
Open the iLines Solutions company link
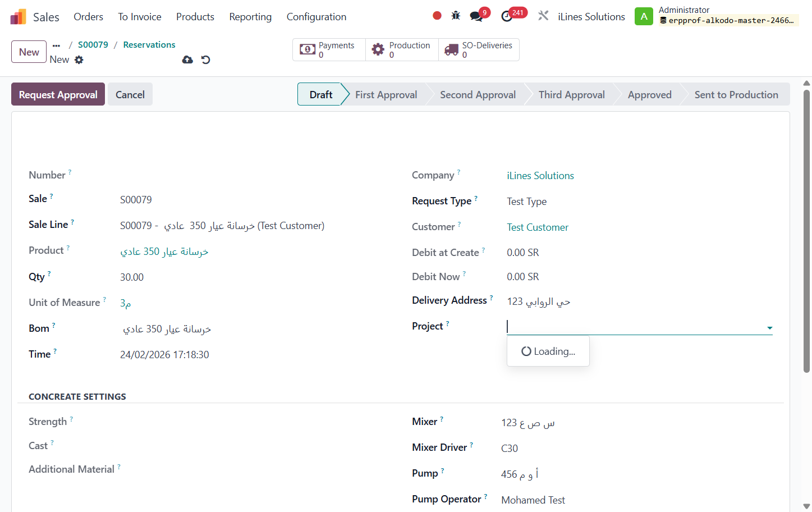[x=540, y=176]
